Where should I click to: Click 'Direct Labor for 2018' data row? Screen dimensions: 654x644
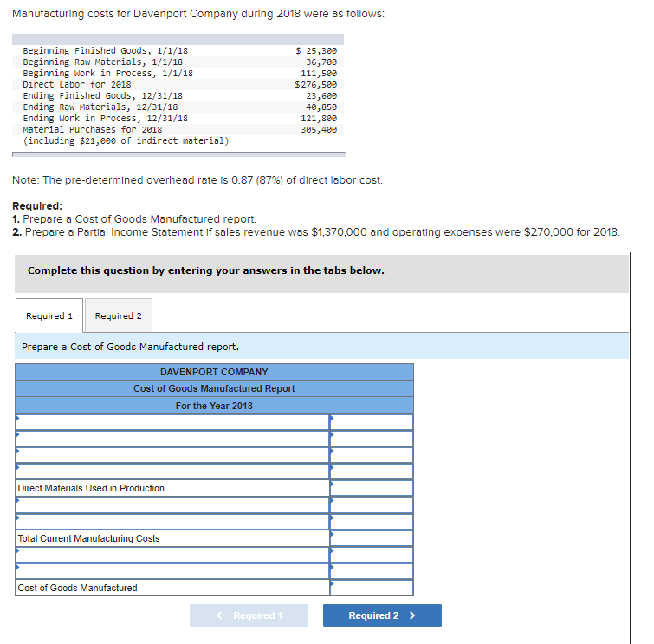[178, 84]
